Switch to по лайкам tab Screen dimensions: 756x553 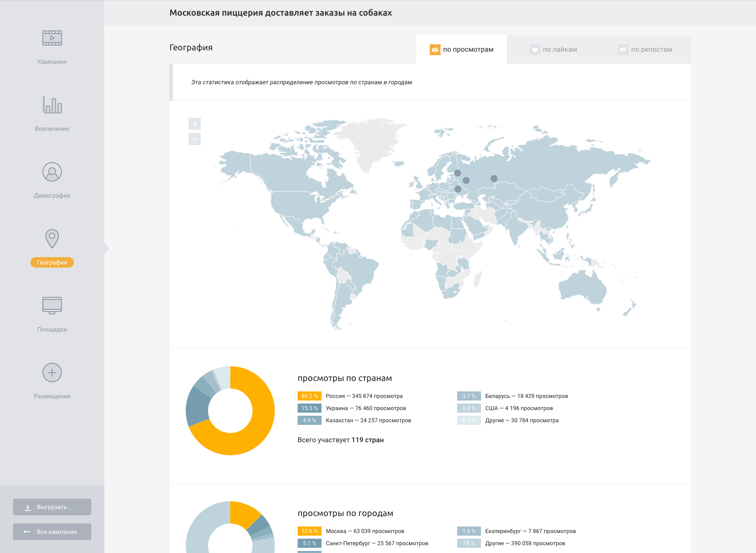click(x=554, y=50)
